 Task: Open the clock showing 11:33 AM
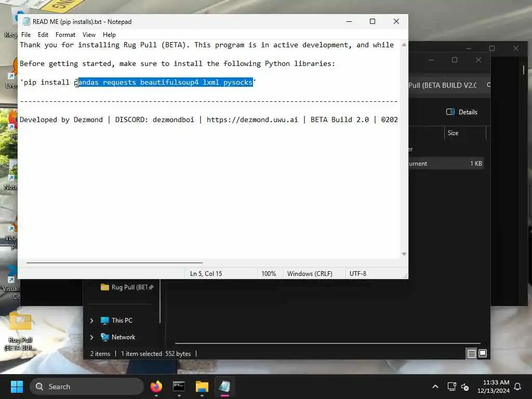494,387
